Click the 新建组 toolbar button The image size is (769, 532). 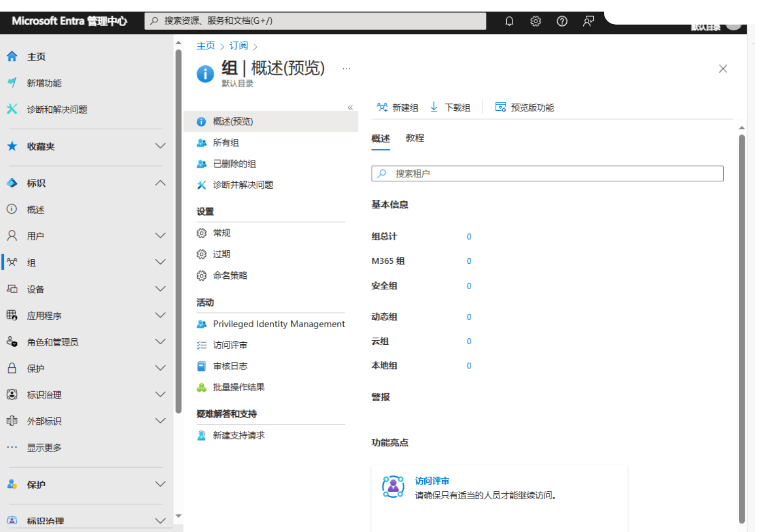coord(398,107)
